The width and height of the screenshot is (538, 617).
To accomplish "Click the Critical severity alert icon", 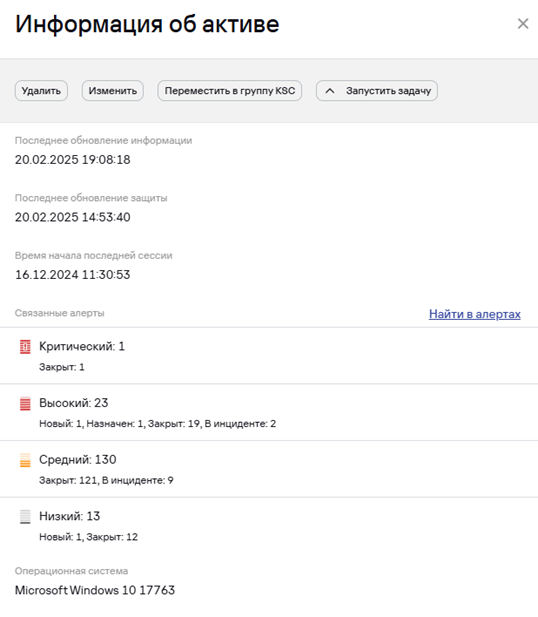I will click(25, 347).
